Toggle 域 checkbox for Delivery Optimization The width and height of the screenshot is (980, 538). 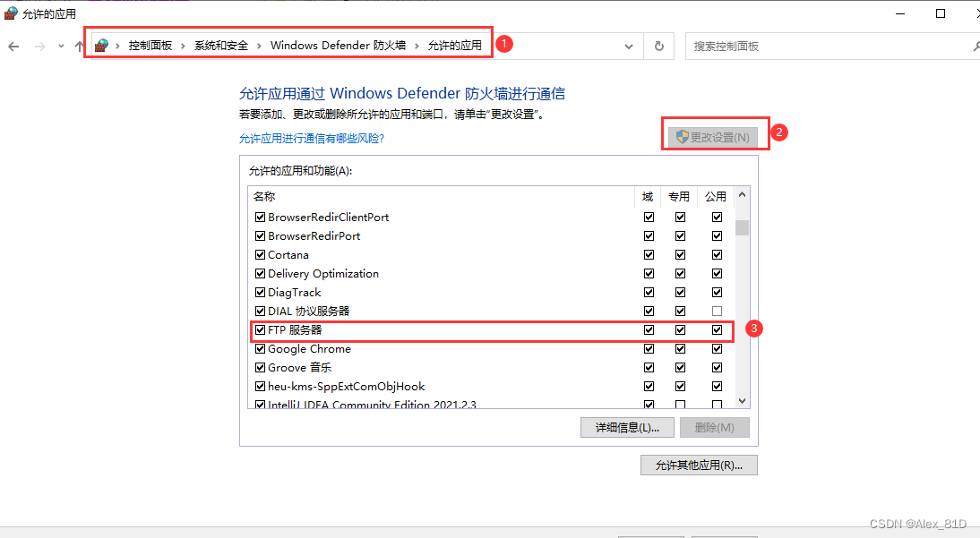pos(649,274)
